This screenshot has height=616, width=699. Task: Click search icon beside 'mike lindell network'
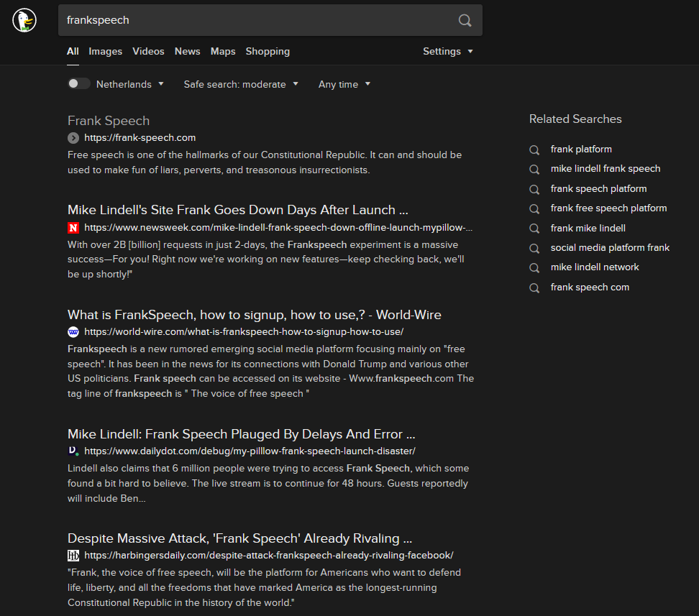point(534,268)
